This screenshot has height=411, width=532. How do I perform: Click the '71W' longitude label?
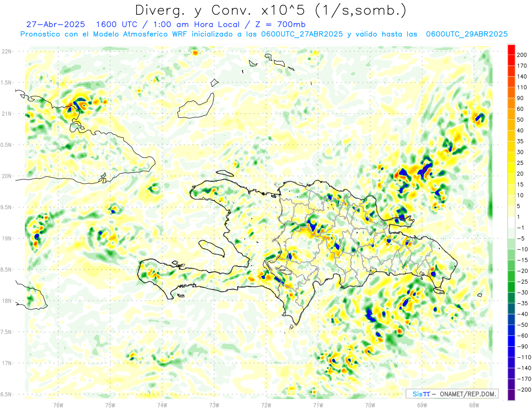click(x=318, y=405)
